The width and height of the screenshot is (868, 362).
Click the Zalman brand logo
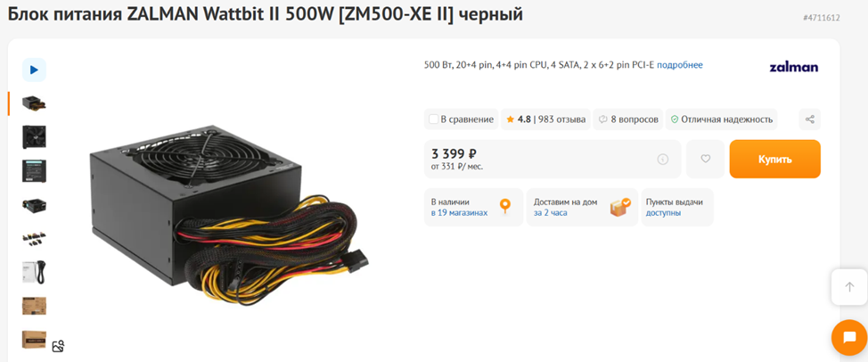point(794,68)
